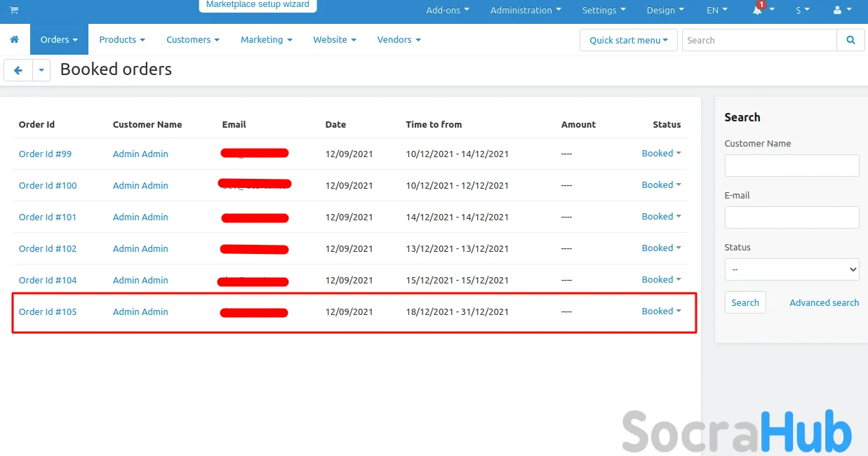Go to dashboard via home icon

coord(14,40)
